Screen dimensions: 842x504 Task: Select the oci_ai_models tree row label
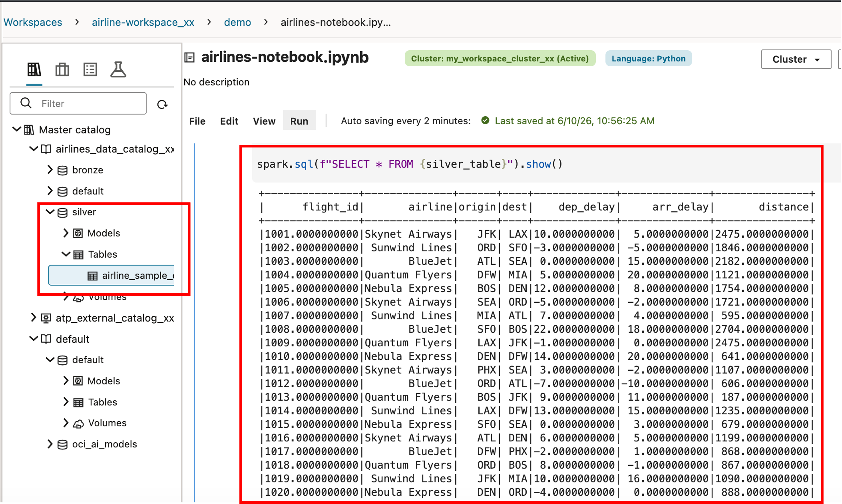tap(104, 445)
